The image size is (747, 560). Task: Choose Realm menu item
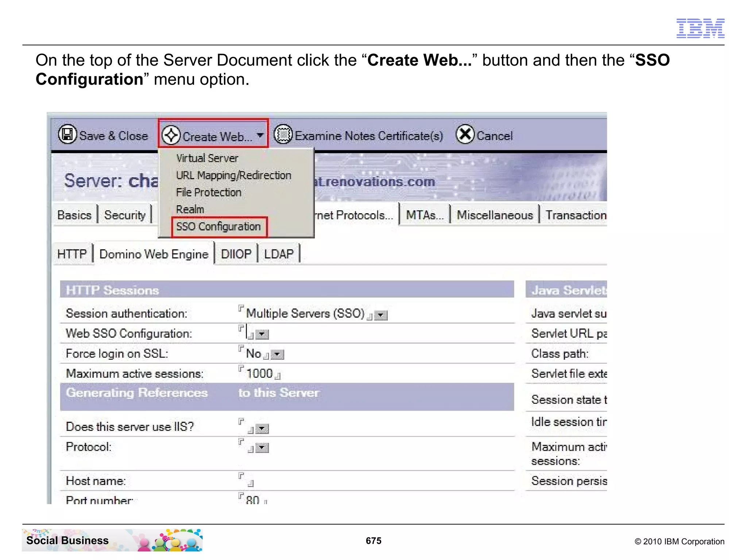pos(190,209)
